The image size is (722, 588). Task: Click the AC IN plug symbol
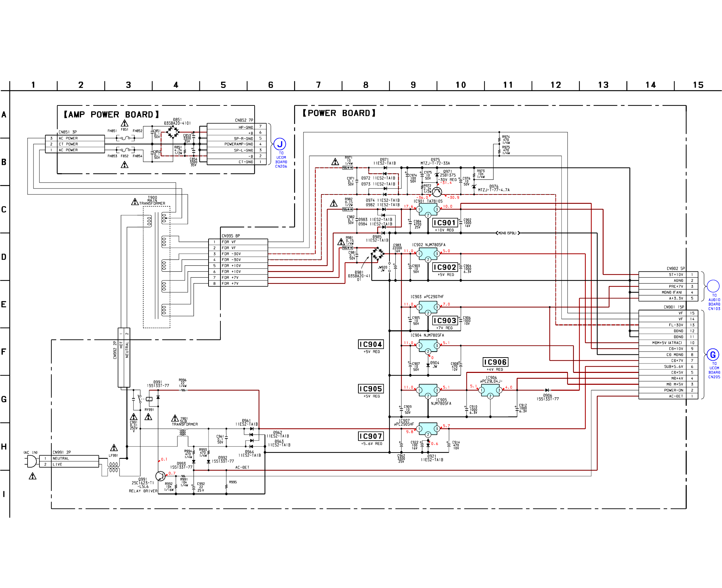click(x=31, y=461)
